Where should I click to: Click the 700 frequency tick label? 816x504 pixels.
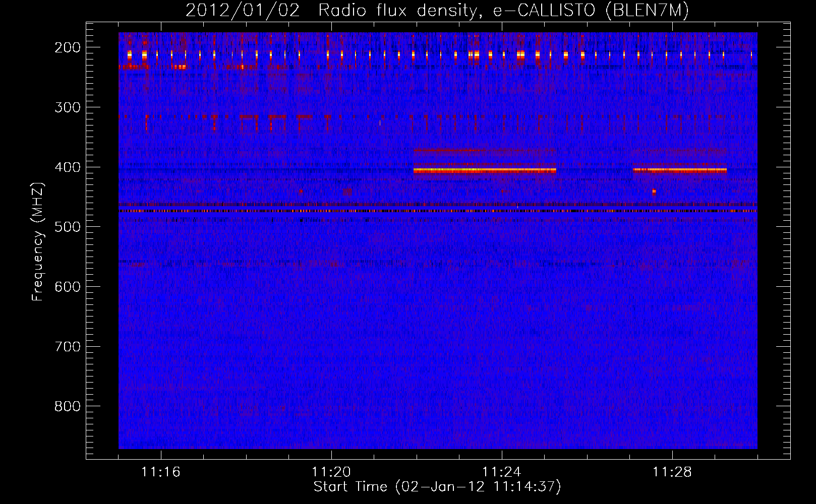point(68,347)
